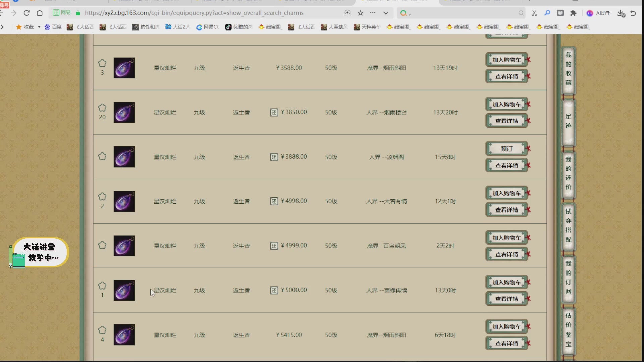
Task: Open the charm thumbnail in the ¥5000.00 row
Action: click(124, 290)
